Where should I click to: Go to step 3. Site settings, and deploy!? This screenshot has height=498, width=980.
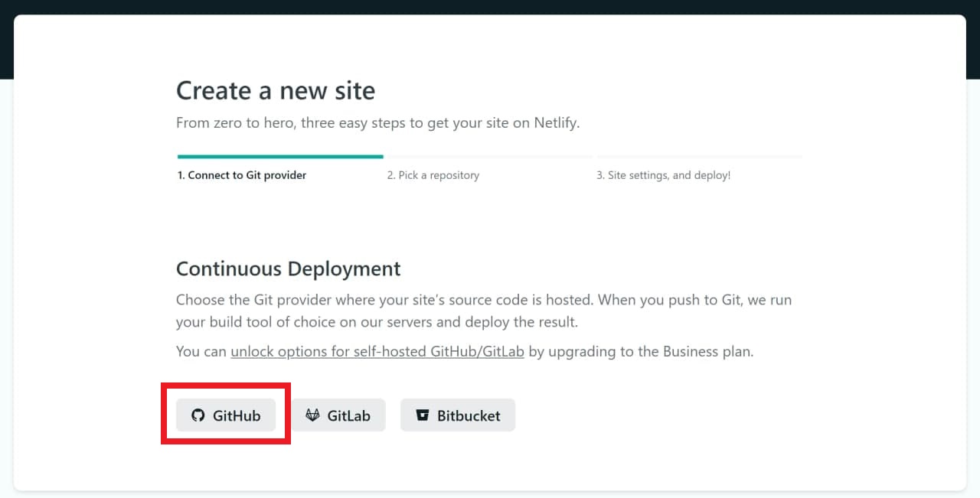pyautogui.click(x=664, y=175)
